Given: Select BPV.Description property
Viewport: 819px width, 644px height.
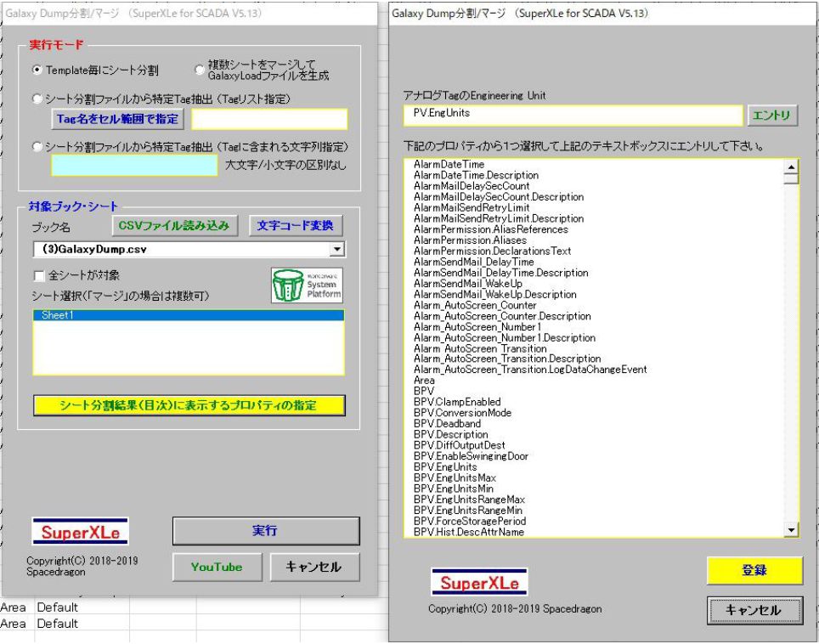Looking at the screenshot, I should (x=451, y=434).
